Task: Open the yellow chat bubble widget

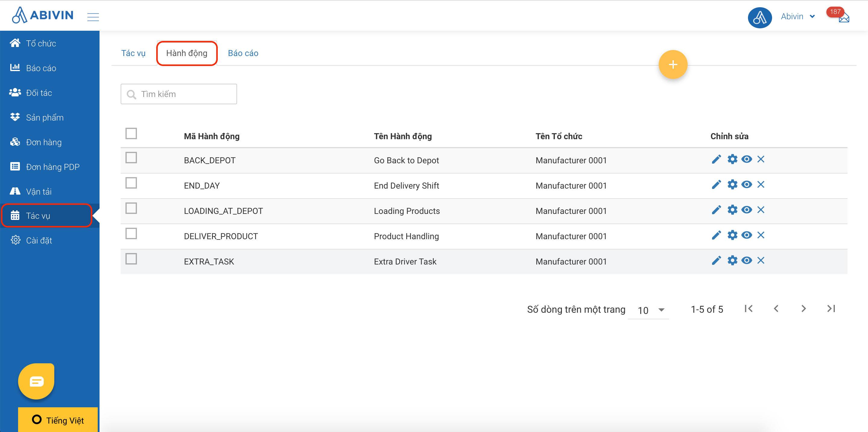Action: (x=36, y=381)
